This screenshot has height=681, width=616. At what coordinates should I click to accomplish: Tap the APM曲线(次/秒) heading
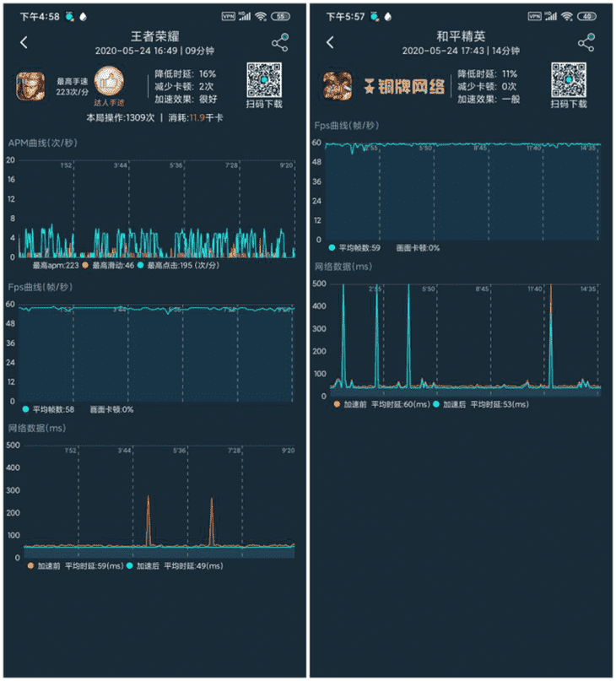(42, 143)
